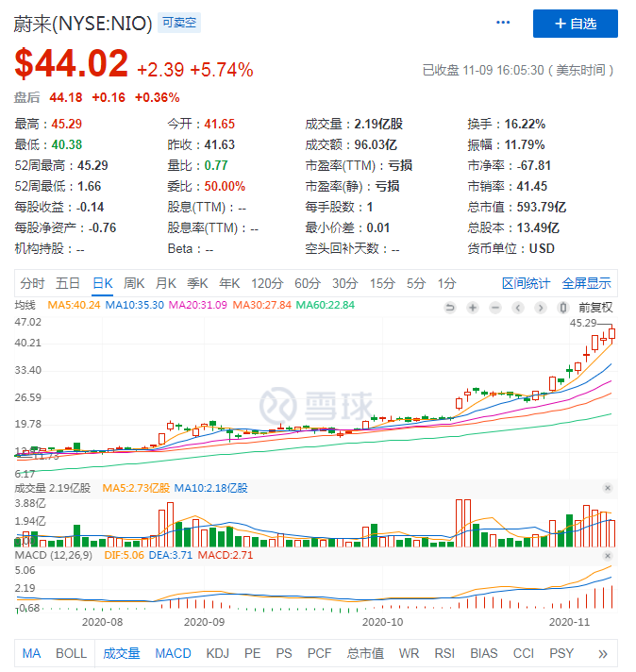The image size is (636, 672).
Task: Click the 换手 16.22% value
Action: click(x=525, y=125)
